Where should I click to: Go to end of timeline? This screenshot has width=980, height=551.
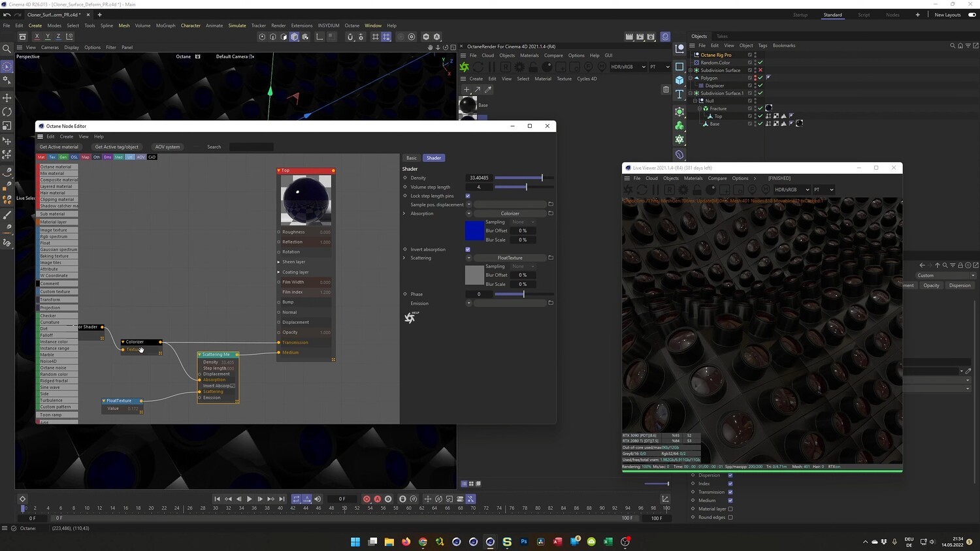[282, 499]
